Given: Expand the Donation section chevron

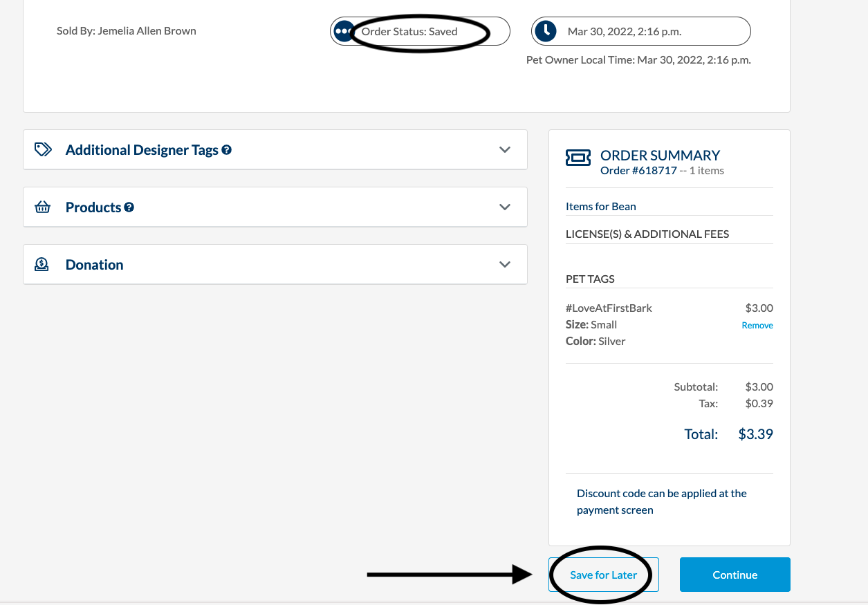Looking at the screenshot, I should coord(505,264).
